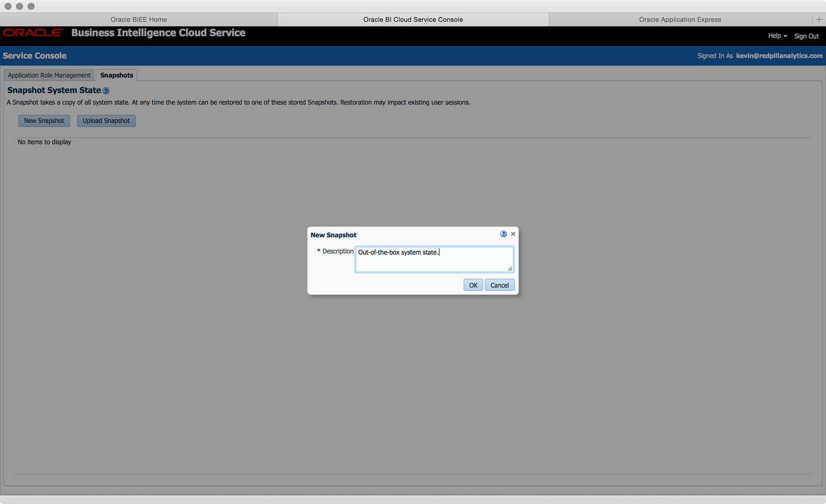The height and width of the screenshot is (504, 826).
Task: Click the Description field resize handle
Action: (510, 269)
